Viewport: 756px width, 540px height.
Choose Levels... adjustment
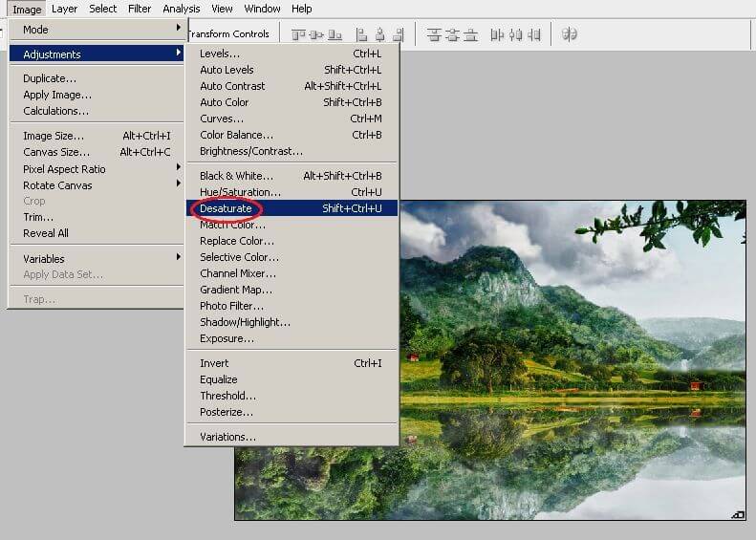click(x=292, y=54)
